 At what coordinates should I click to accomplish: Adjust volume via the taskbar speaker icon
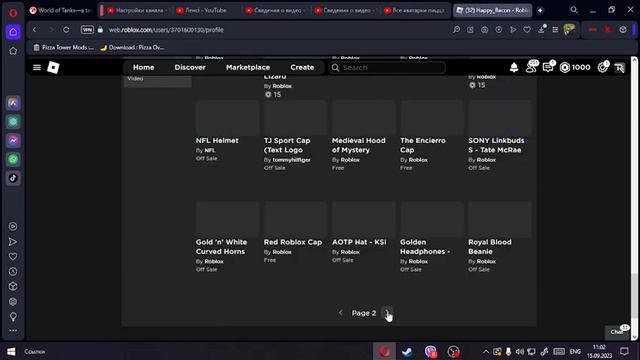(x=520, y=351)
